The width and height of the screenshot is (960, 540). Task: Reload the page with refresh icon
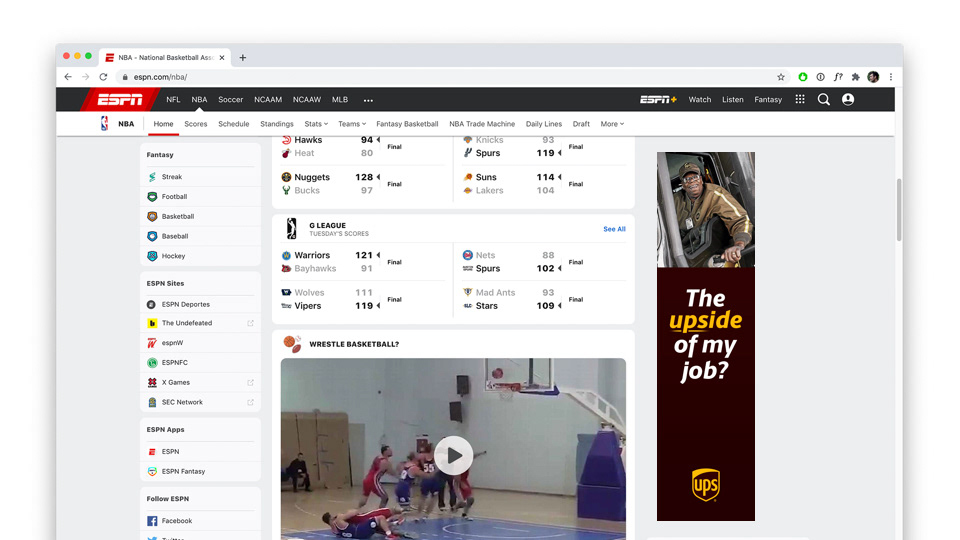[103, 77]
